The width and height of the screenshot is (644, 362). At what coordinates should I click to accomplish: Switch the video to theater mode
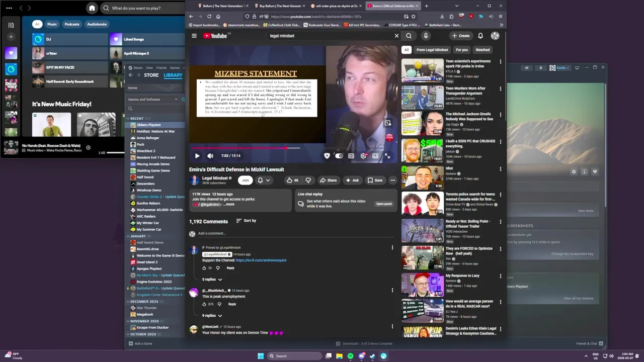pyautogui.click(x=375, y=156)
